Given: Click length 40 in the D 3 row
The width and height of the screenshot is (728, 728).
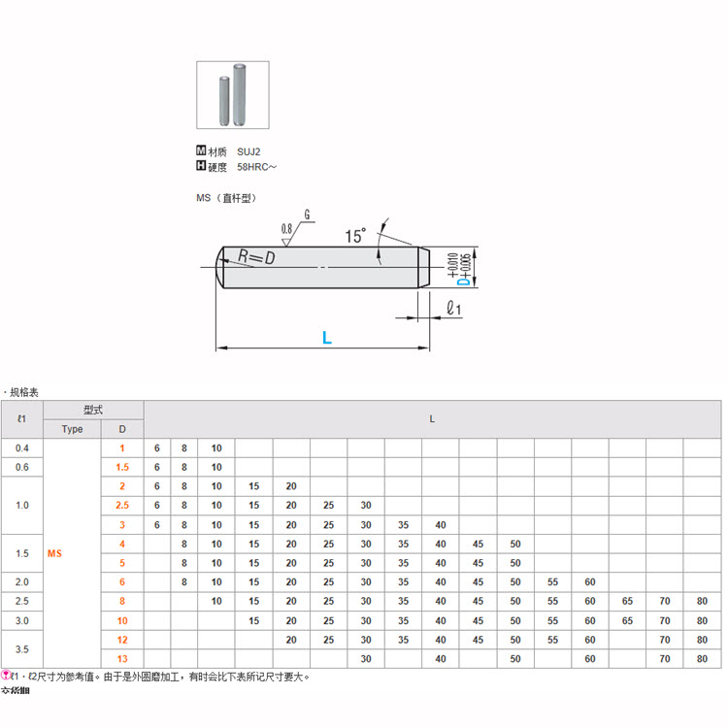Looking at the screenshot, I should pyautogui.click(x=441, y=524).
